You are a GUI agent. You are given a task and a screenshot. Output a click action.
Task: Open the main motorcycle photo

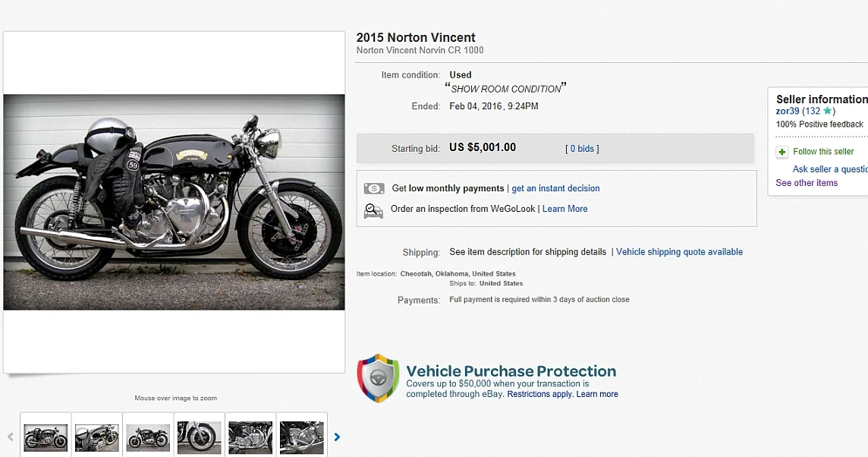pyautogui.click(x=174, y=202)
